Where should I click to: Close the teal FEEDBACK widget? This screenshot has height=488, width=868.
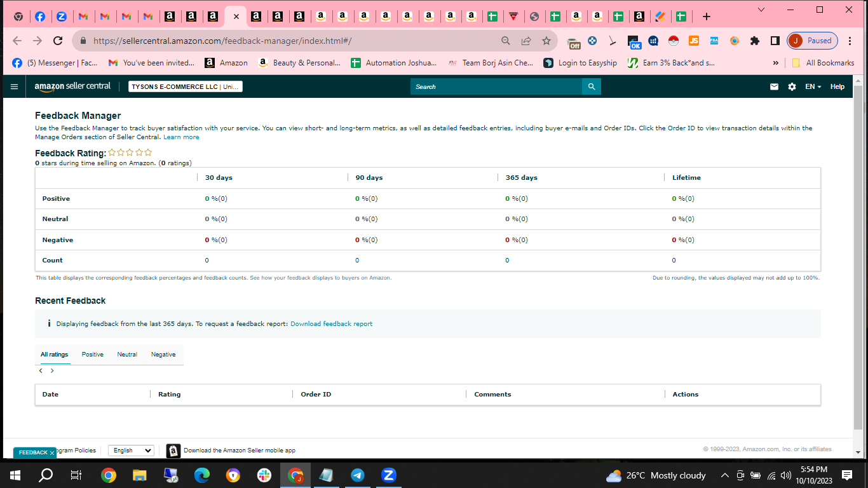(52, 452)
